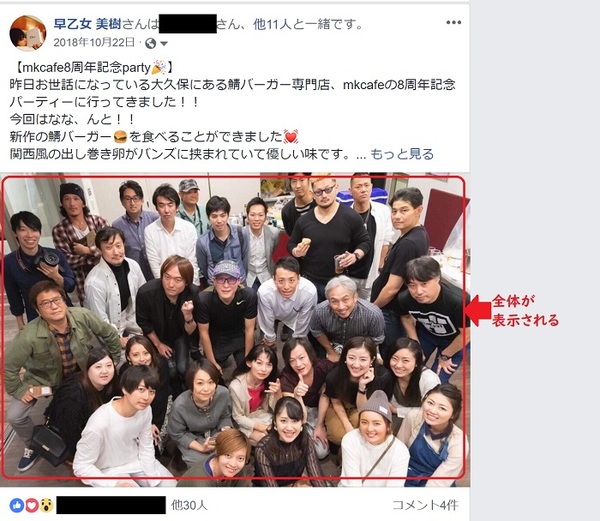600x521 pixels.
Task: Click the poster's round profile picture
Action: [x=28, y=33]
